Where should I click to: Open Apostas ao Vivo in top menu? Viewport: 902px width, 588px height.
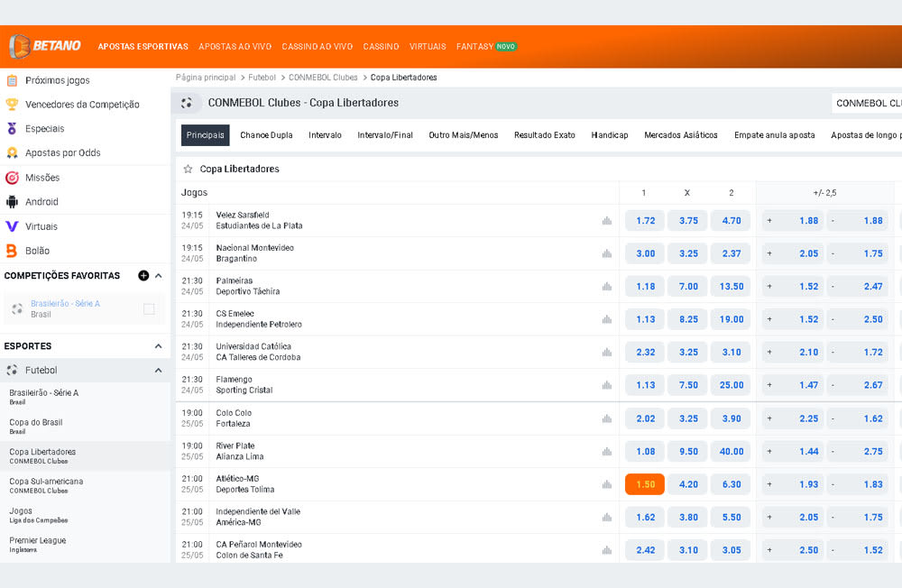point(235,47)
